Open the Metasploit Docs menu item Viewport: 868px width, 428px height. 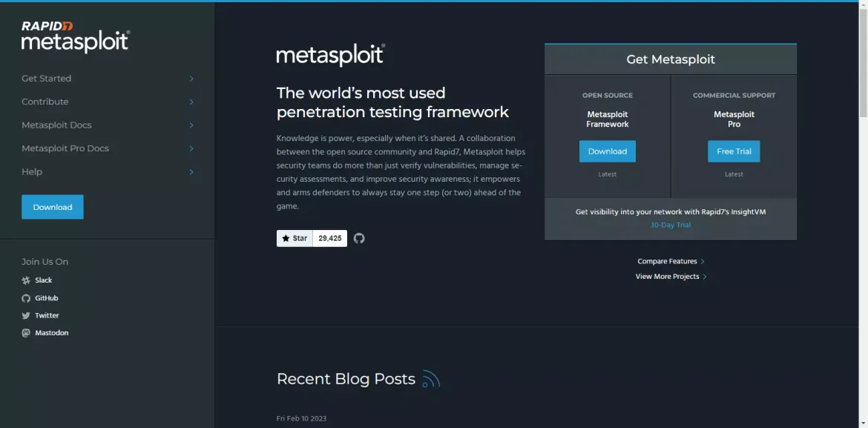click(x=56, y=125)
